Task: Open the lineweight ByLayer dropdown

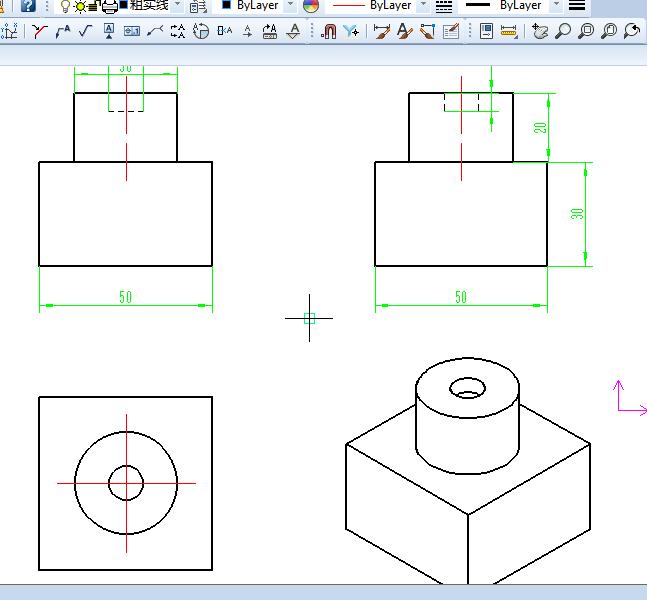Action: point(557,5)
